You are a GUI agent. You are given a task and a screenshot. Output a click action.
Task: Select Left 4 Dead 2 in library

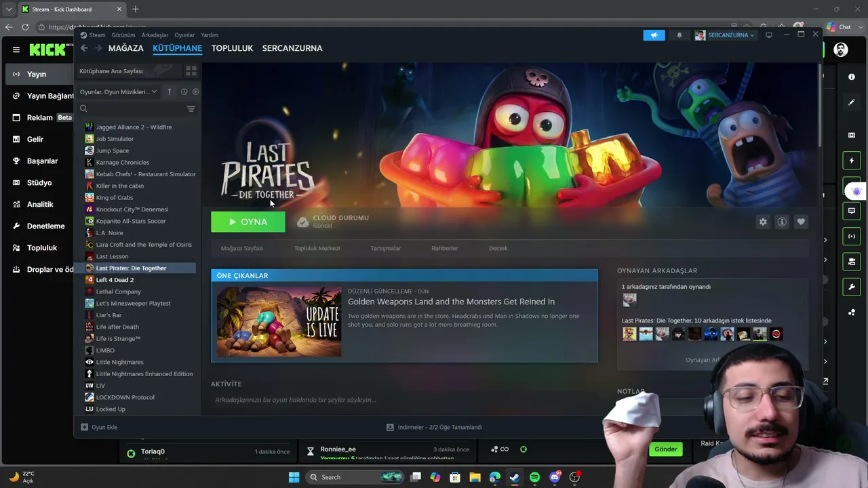point(115,280)
